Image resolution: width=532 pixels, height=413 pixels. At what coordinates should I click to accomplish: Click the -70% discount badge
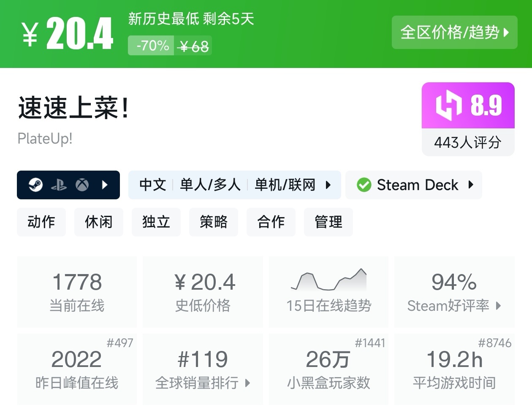[152, 46]
